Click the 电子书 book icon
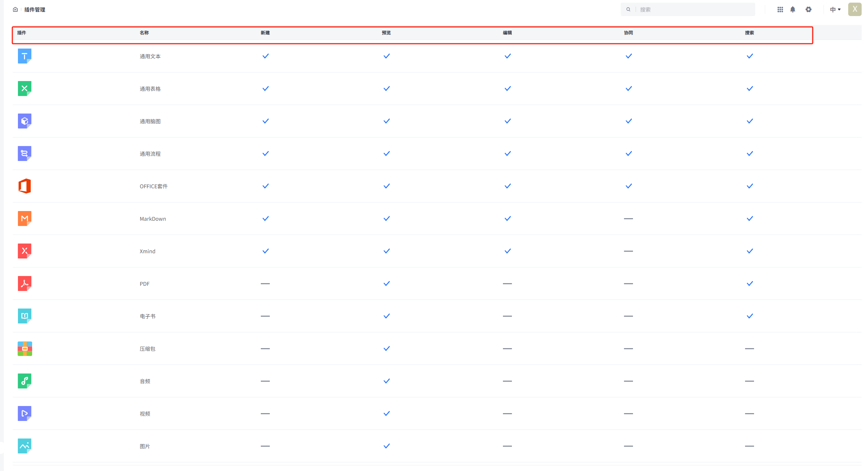Image resolution: width=868 pixels, height=471 pixels. click(25, 316)
